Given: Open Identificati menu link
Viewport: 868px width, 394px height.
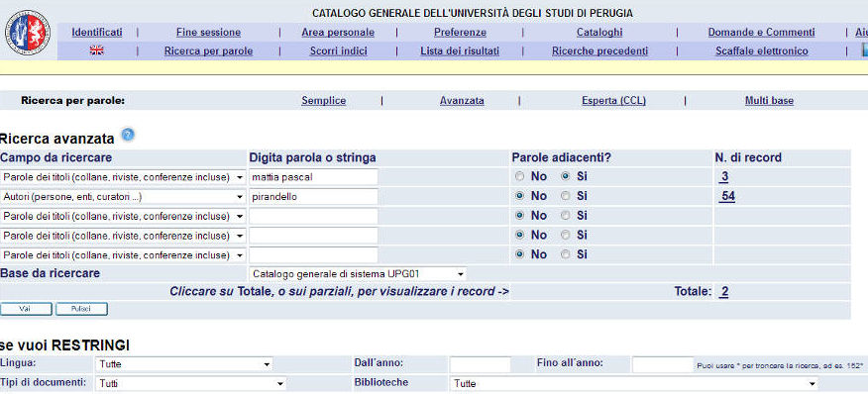Looking at the screenshot, I should 97,32.
